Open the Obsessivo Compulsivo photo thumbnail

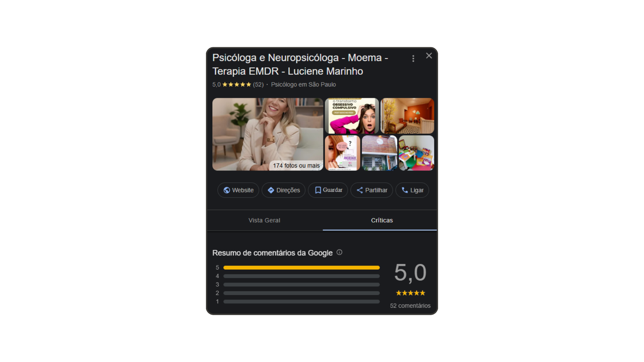pyautogui.click(x=352, y=116)
